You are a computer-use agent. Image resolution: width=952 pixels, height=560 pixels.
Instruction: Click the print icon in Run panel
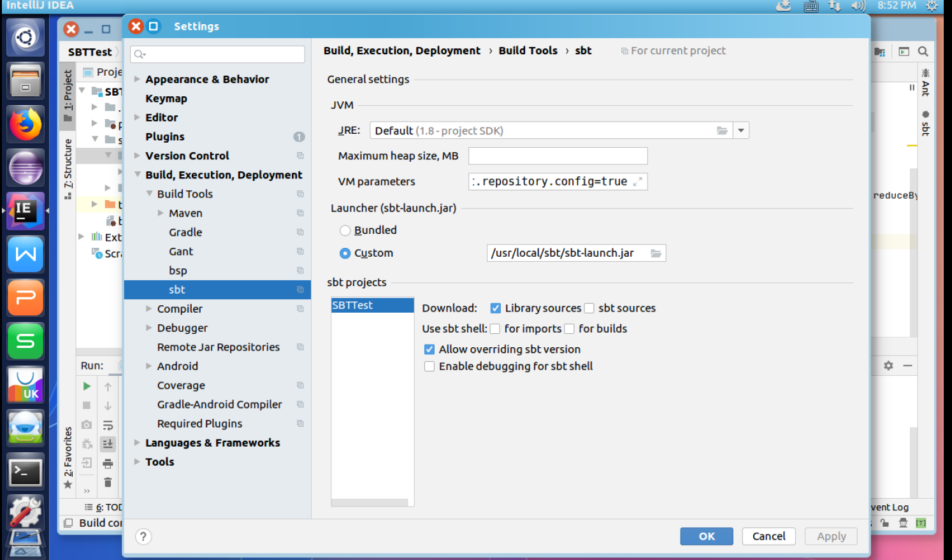tap(108, 463)
